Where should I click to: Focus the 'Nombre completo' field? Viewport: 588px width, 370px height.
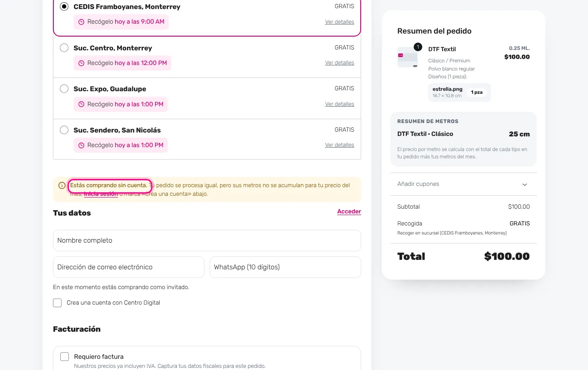[207, 240]
